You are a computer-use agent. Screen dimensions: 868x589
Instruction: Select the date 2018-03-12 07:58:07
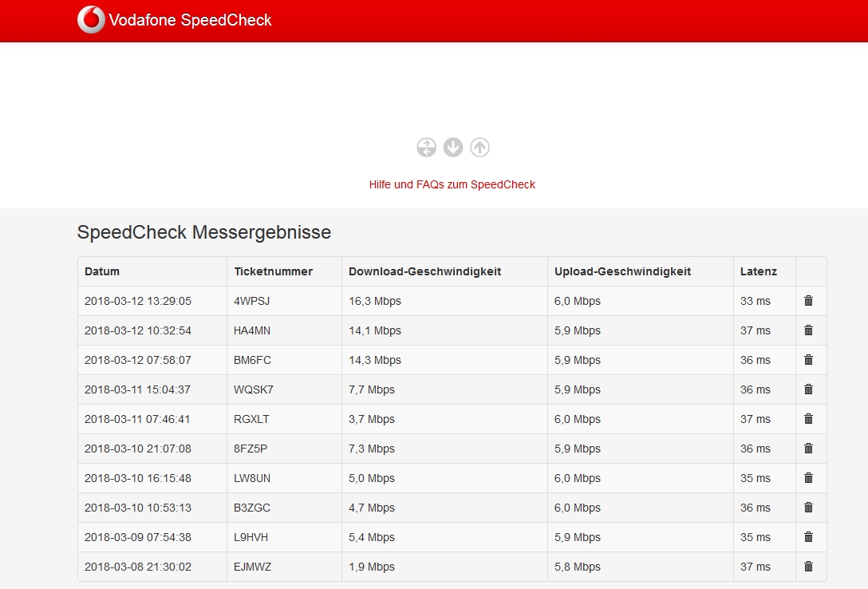click(138, 360)
